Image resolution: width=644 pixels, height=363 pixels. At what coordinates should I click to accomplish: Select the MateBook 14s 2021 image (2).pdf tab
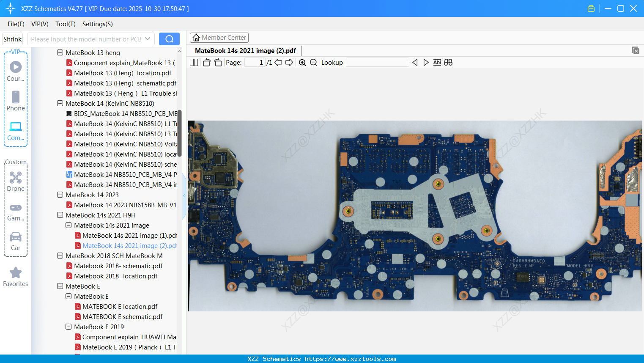pos(245,51)
